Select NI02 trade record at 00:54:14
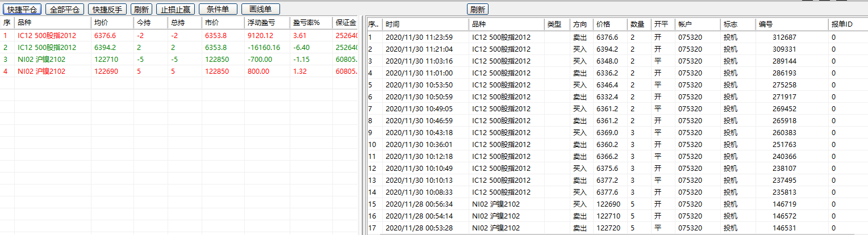868x235 pixels. coord(617,216)
